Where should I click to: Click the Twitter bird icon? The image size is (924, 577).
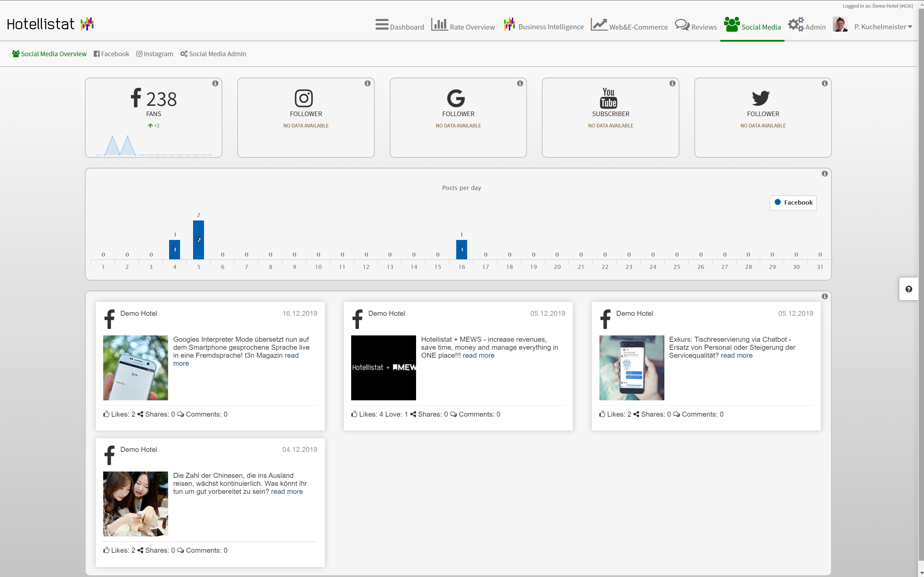click(760, 98)
